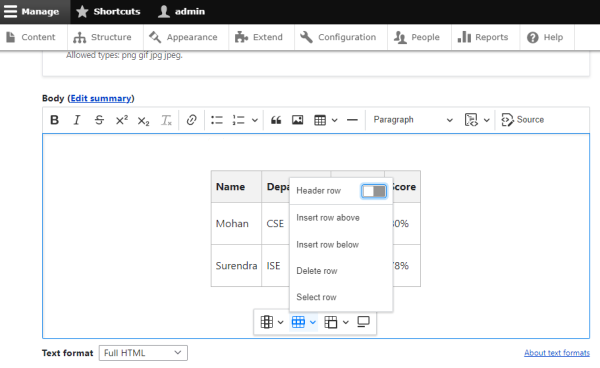Open the Extend admin menu
The image size is (600, 368).
[x=261, y=37]
